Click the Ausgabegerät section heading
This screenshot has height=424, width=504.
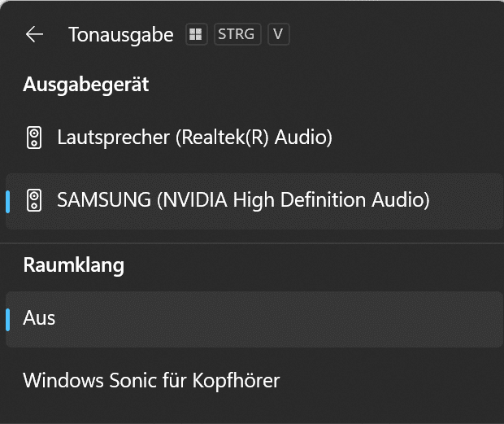coord(86,85)
